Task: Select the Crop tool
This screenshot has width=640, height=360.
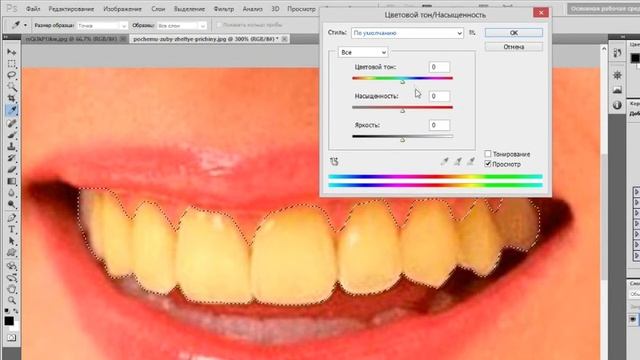Action: (11, 98)
